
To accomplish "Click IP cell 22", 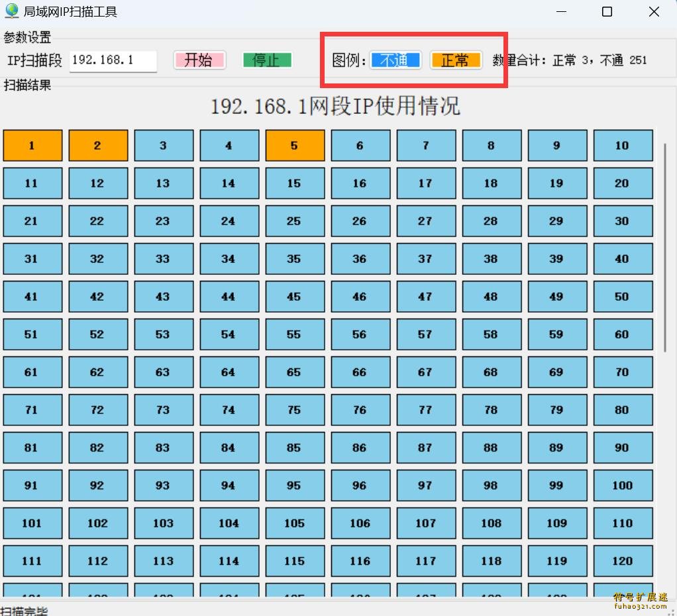I will [98, 221].
